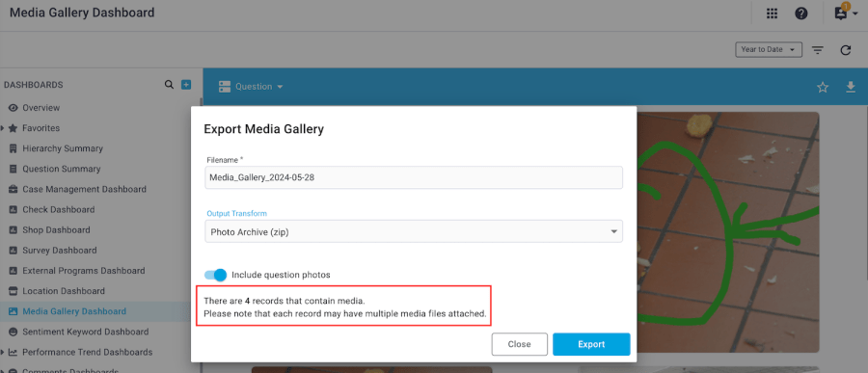
Task: Go to Case Management Dashboard
Action: pos(84,189)
